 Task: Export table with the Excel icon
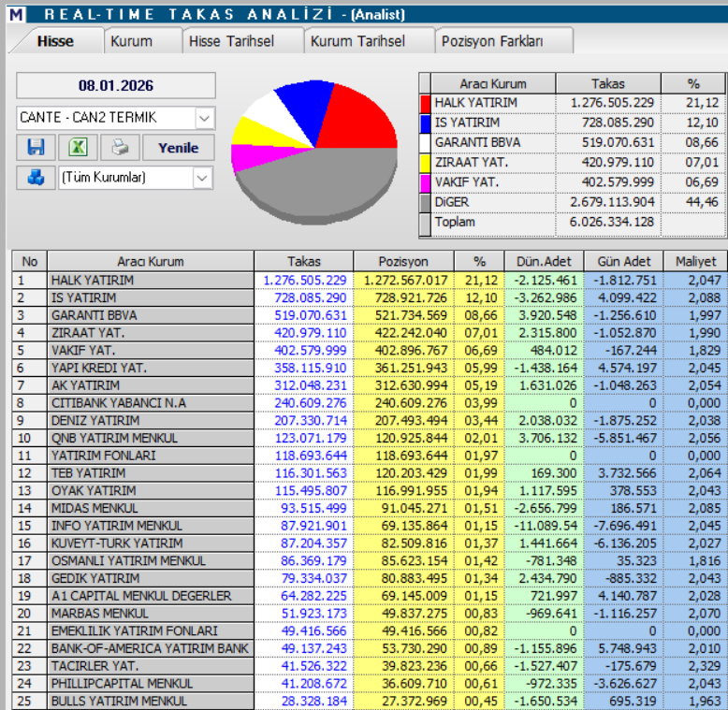coord(78,148)
